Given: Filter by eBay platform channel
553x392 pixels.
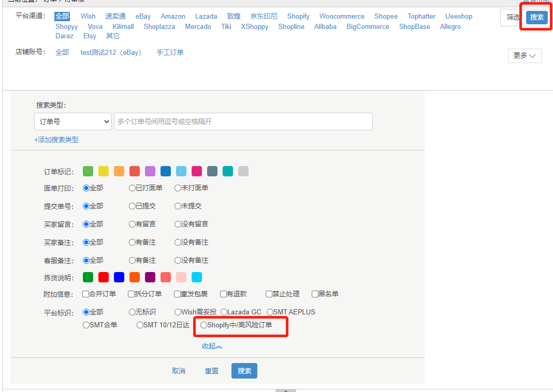Looking at the screenshot, I should point(143,16).
